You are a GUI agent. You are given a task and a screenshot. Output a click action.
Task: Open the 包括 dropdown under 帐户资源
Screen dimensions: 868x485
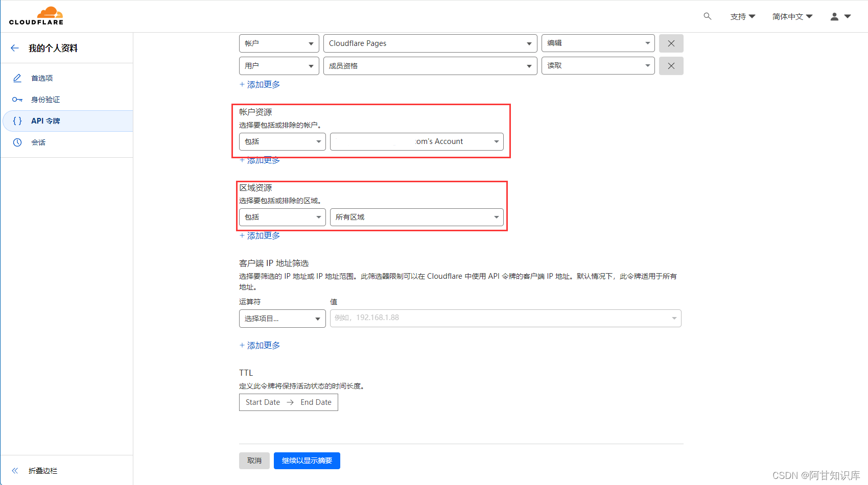tap(283, 141)
